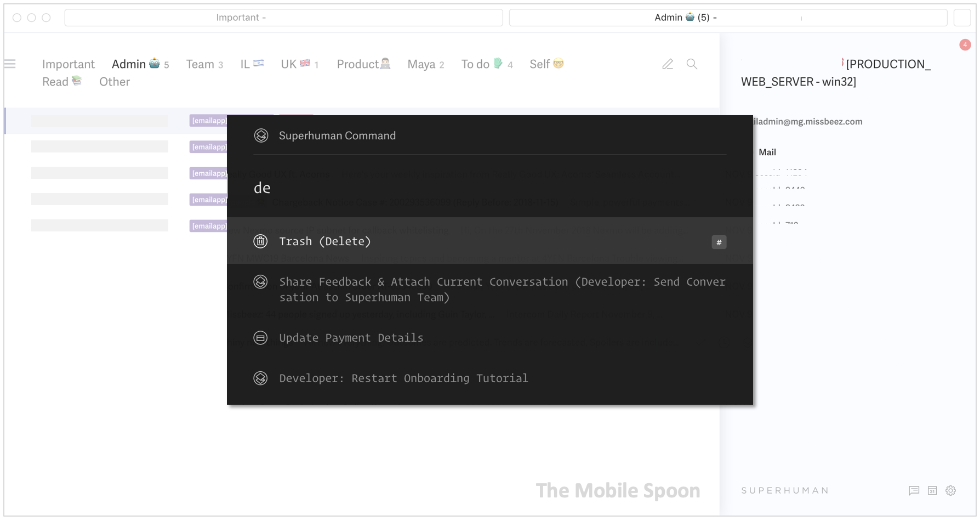Viewport: 980px width, 521px height.
Task: Open the Team split tab
Action: click(204, 64)
